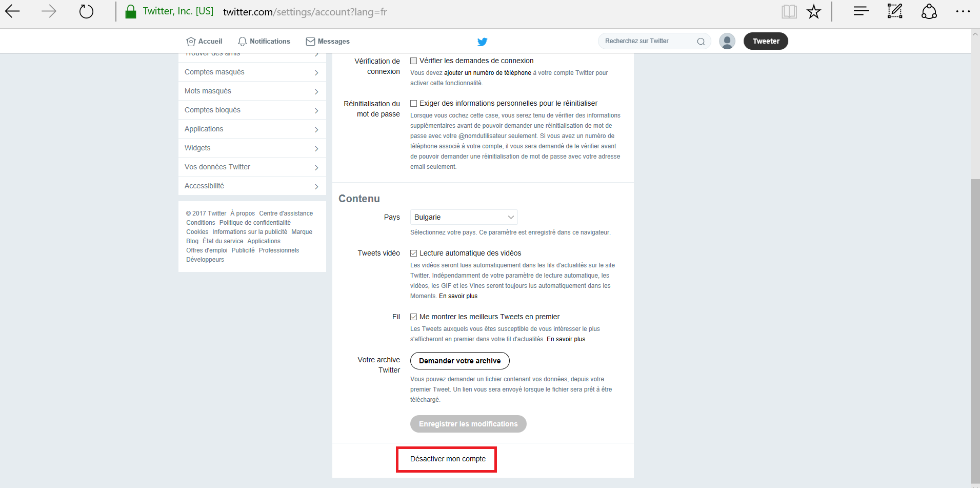Open reading view book icon
This screenshot has width=980, height=488.
(789, 11)
